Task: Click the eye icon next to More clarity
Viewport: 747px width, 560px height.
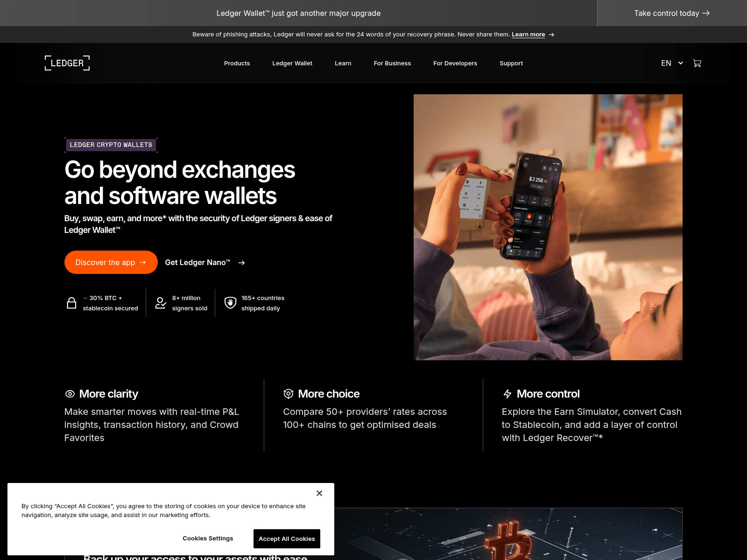Action: (x=70, y=394)
